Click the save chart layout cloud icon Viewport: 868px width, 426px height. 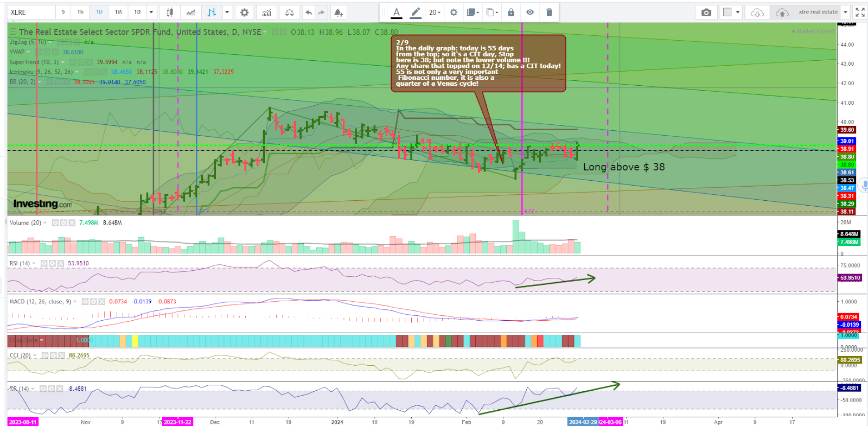point(782,12)
